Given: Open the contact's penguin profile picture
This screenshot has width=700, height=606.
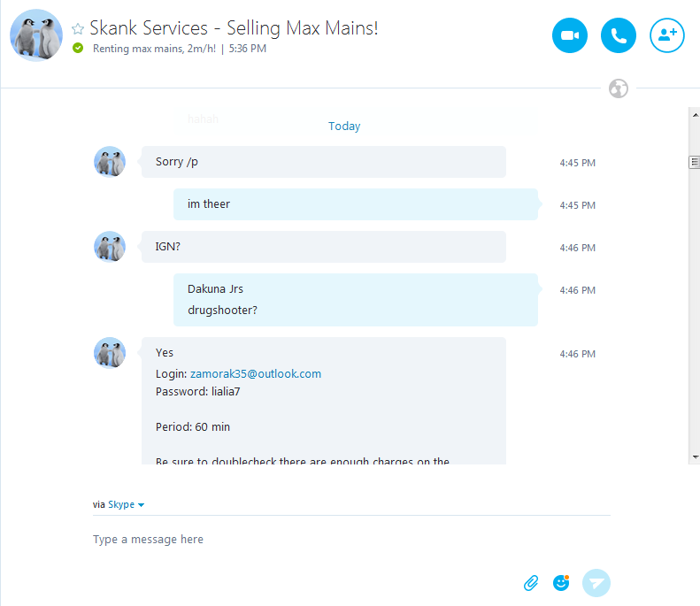Looking at the screenshot, I should [x=36, y=35].
